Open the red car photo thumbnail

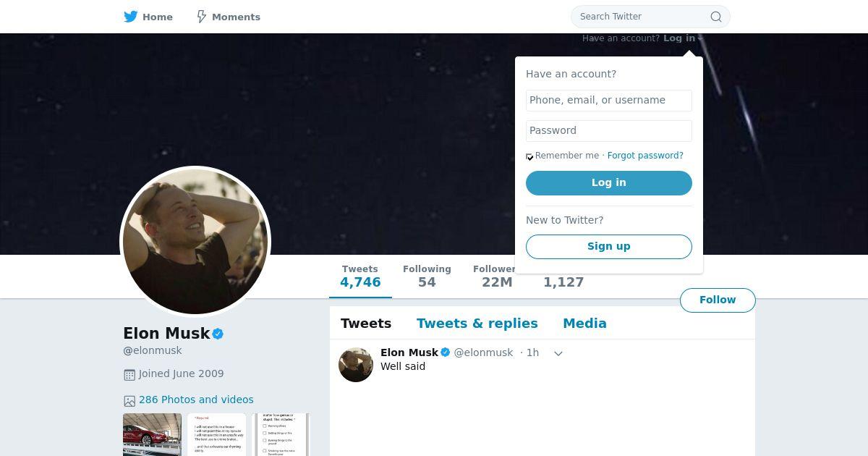click(x=152, y=435)
